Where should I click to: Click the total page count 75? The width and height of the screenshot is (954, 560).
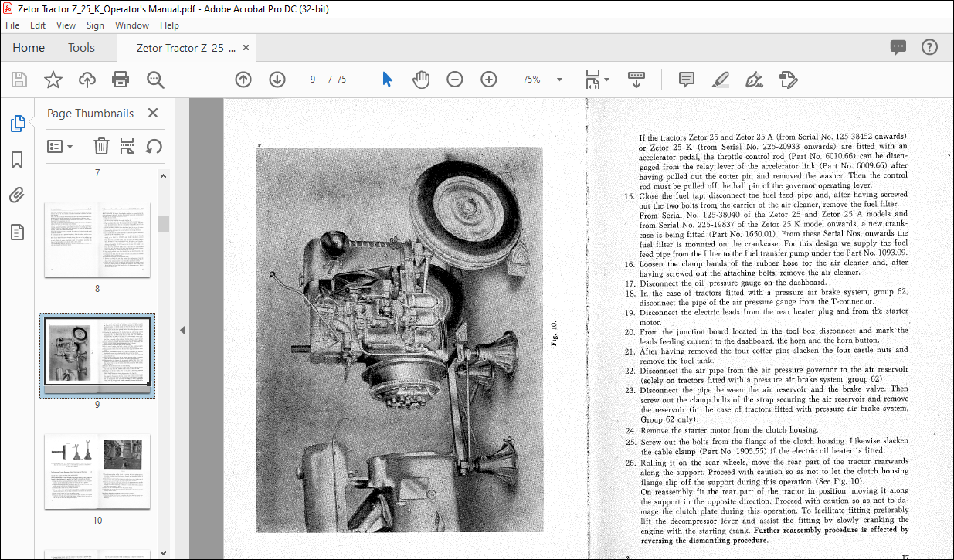[x=341, y=80]
